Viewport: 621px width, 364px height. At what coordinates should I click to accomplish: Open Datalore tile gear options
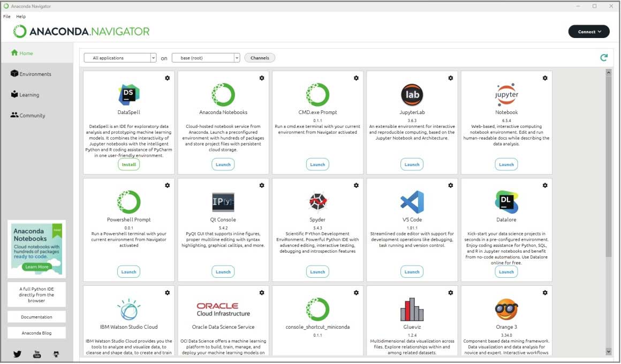(x=545, y=185)
